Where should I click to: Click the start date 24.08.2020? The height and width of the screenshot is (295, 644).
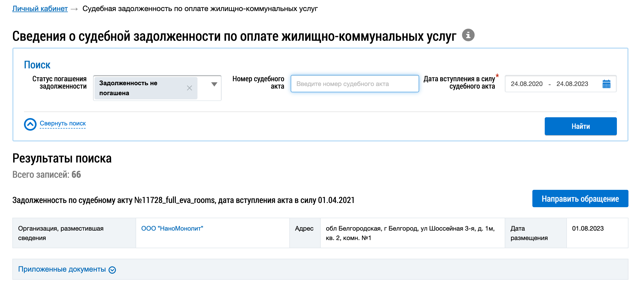527,84
